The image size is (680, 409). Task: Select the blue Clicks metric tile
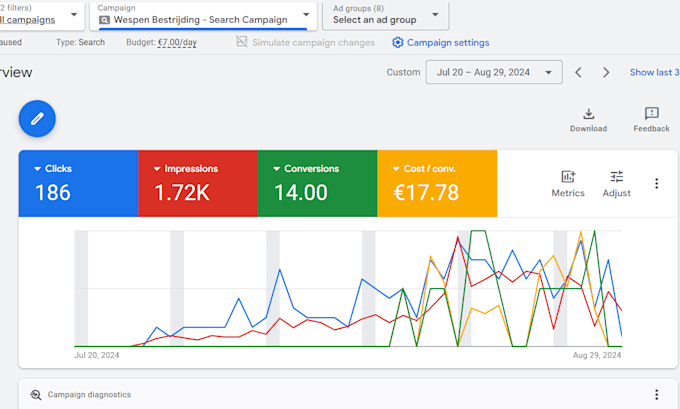click(x=78, y=183)
